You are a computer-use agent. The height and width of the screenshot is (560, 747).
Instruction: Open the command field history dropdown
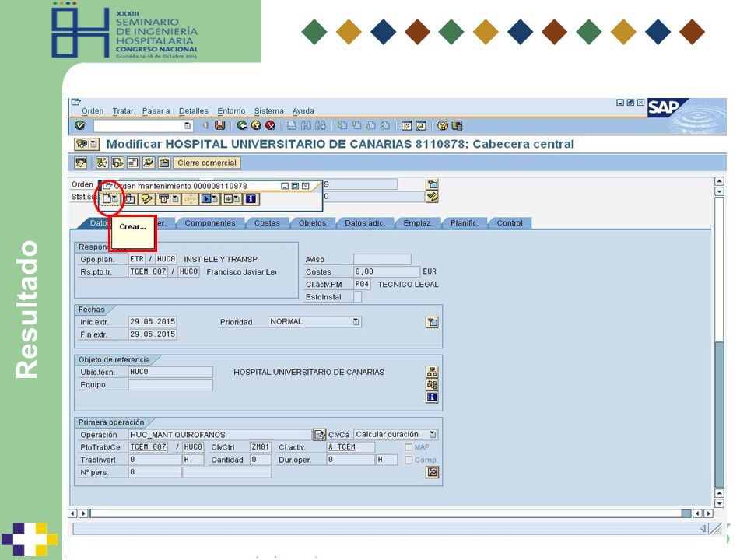(x=188, y=126)
